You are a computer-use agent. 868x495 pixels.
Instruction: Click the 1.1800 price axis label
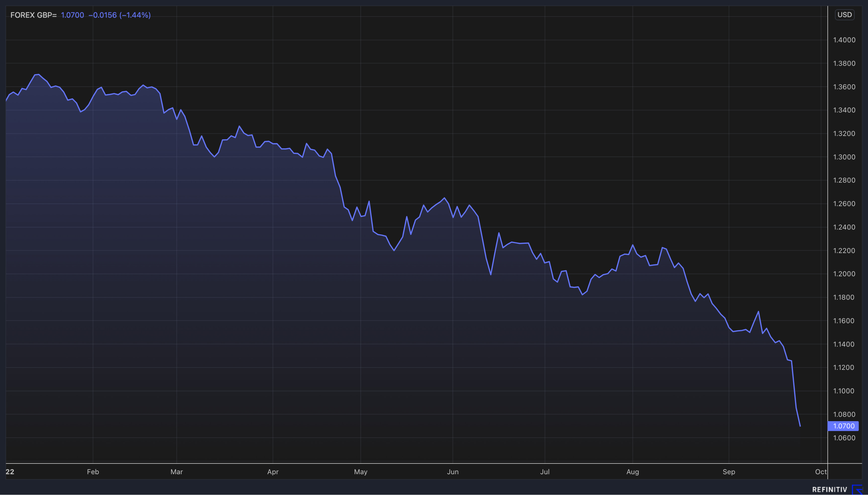coord(844,297)
